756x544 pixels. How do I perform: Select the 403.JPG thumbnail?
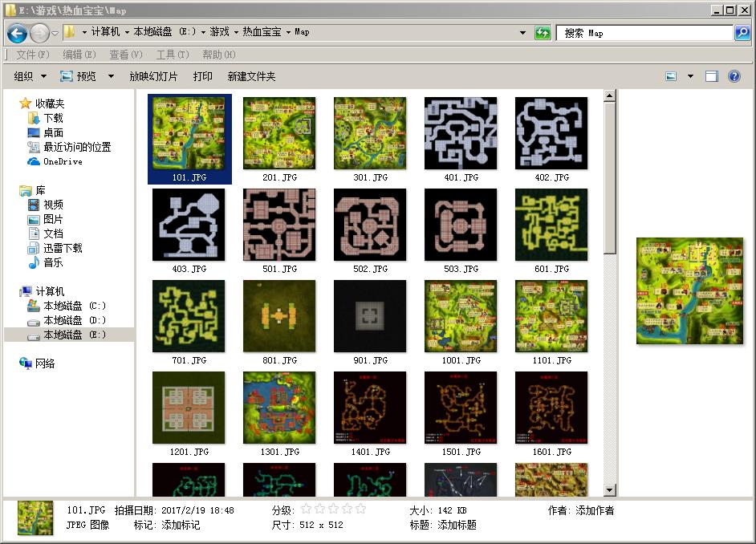point(189,225)
